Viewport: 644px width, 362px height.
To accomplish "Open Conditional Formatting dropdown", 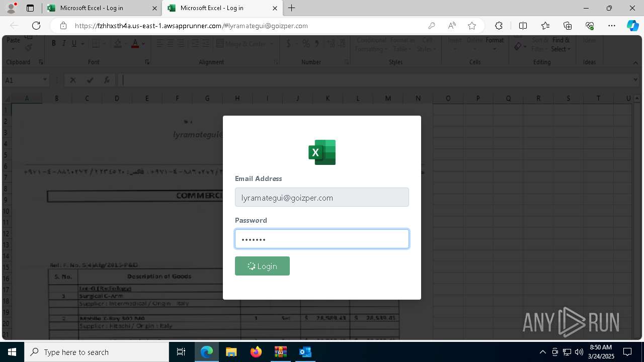I will 371,44.
